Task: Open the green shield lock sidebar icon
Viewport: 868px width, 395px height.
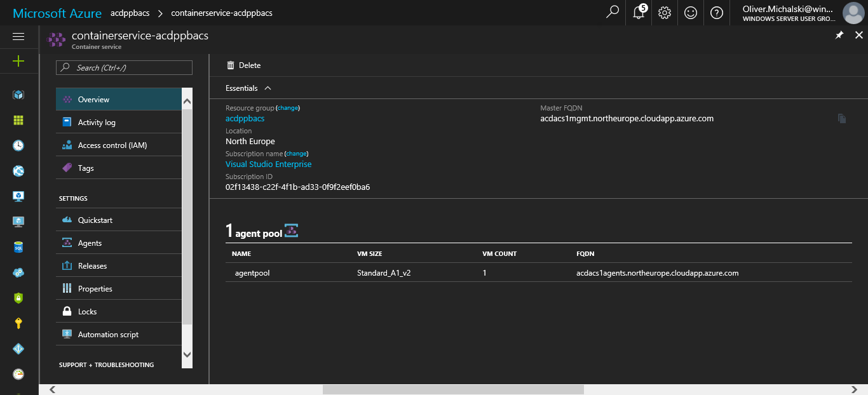Action: pos(18,298)
